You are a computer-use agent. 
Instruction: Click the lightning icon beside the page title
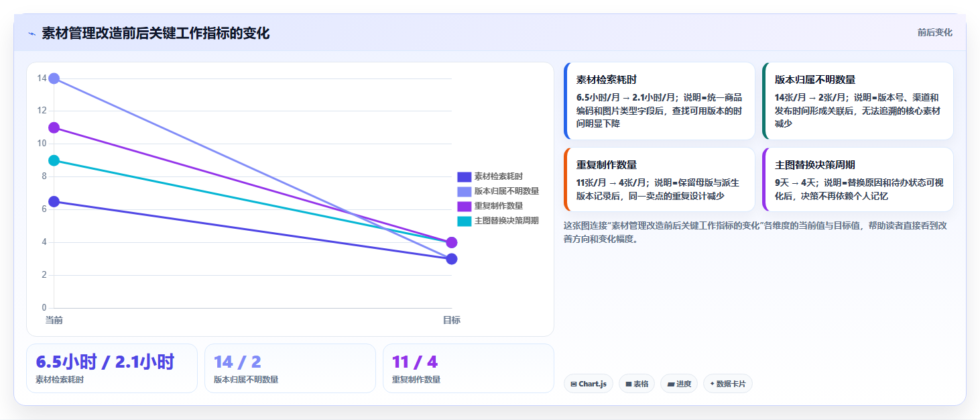coord(32,34)
